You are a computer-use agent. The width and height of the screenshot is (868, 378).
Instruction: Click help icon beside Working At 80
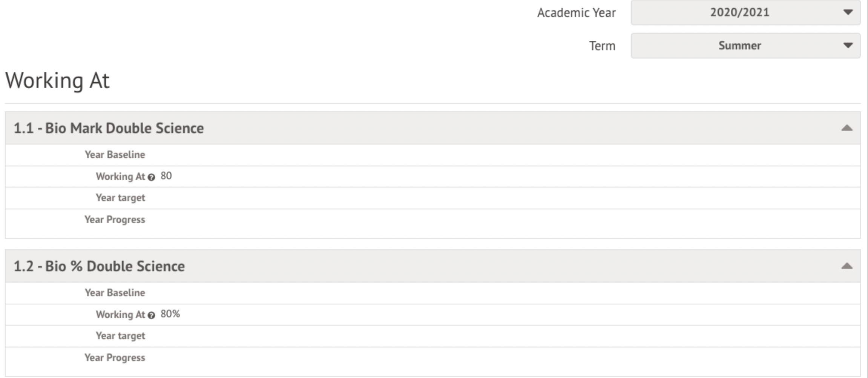coord(151,177)
